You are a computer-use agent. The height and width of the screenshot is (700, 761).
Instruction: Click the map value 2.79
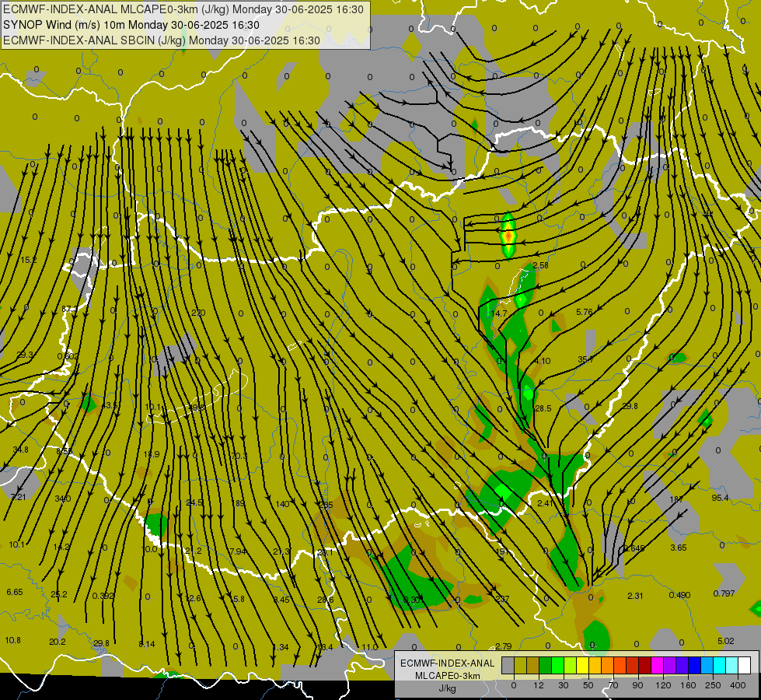(x=503, y=646)
